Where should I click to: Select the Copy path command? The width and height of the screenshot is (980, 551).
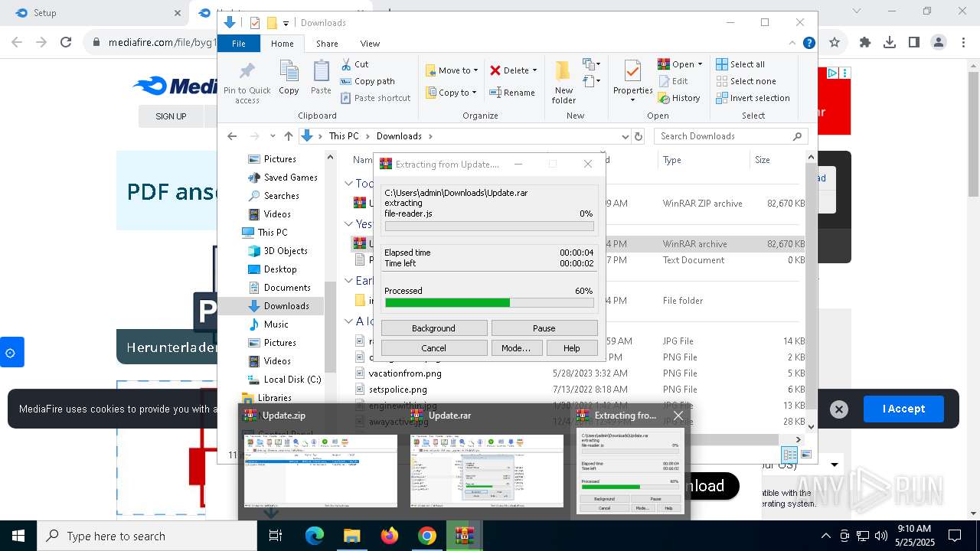pos(368,81)
